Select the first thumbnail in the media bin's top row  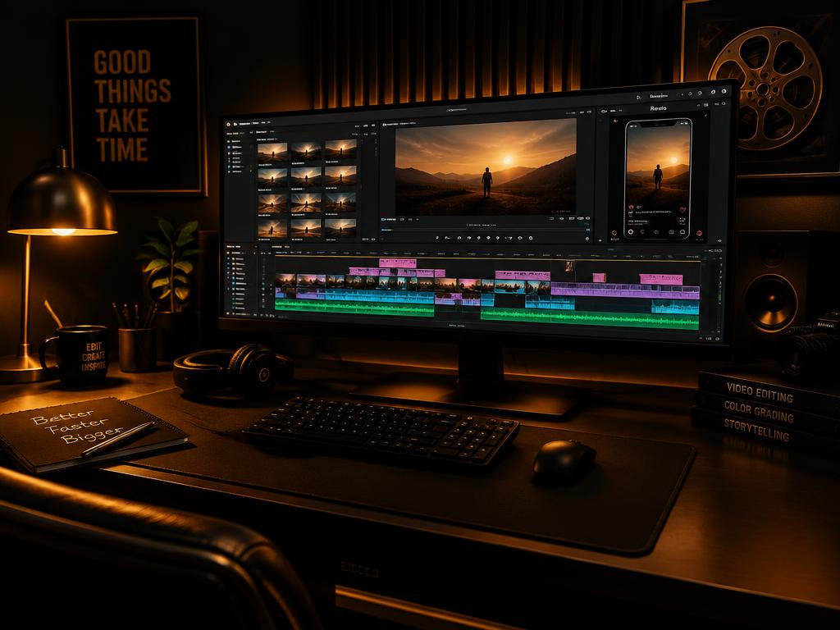(272, 152)
